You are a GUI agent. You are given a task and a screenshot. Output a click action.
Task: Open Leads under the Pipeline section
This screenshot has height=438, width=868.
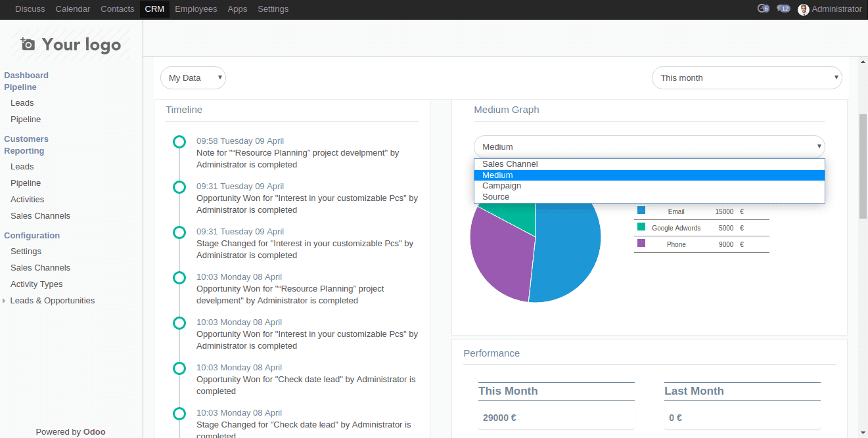coord(22,103)
